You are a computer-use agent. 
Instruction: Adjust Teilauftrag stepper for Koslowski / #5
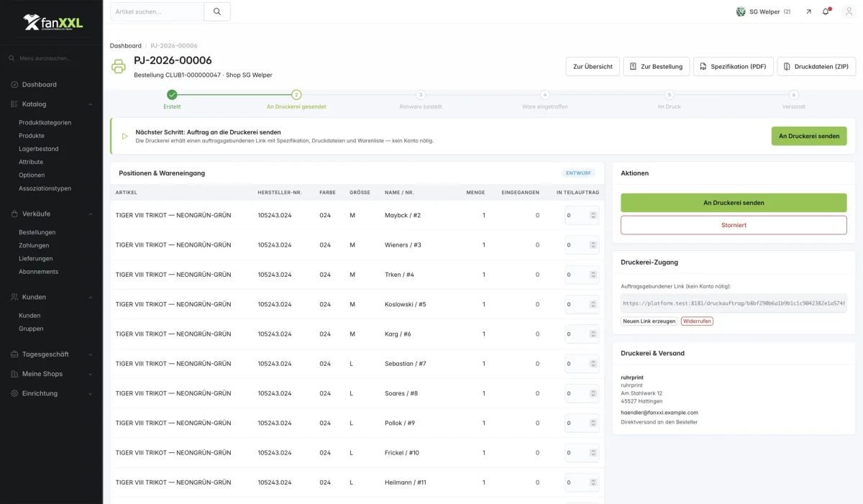click(593, 304)
